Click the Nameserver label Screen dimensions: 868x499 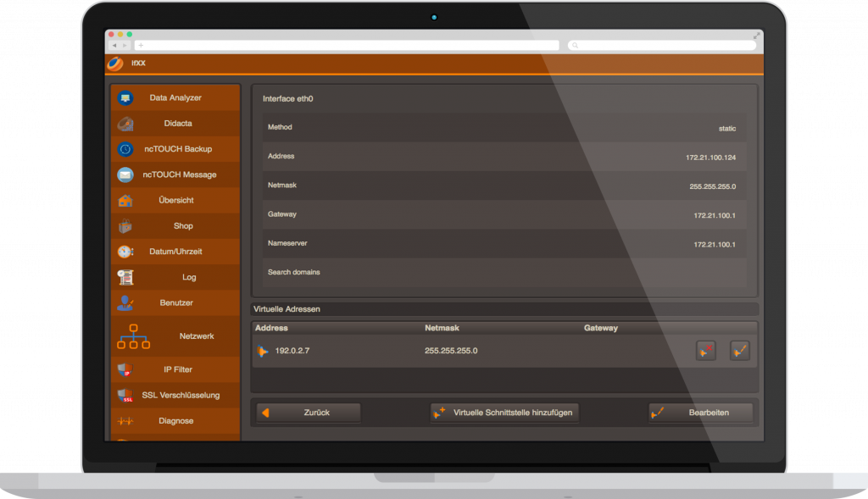[287, 243]
